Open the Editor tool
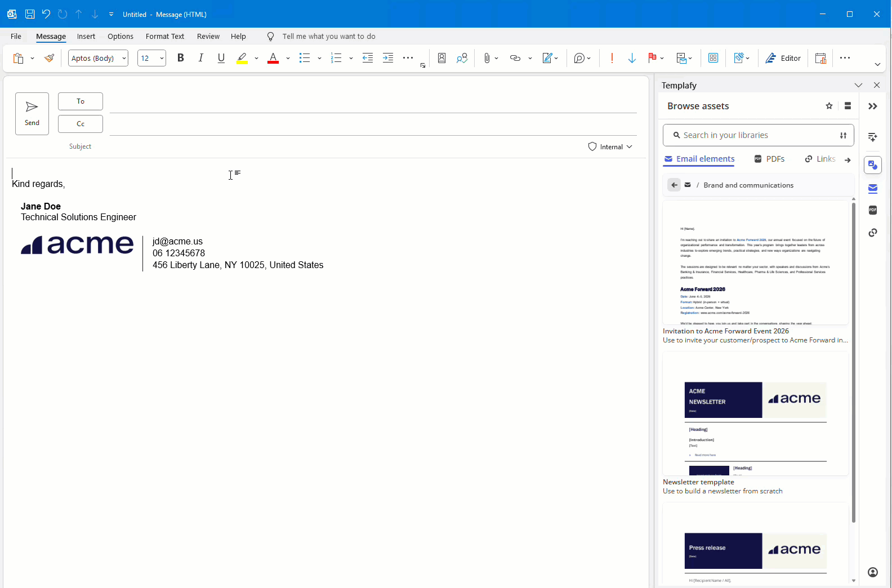The height and width of the screenshot is (588, 892). pyautogui.click(x=783, y=58)
